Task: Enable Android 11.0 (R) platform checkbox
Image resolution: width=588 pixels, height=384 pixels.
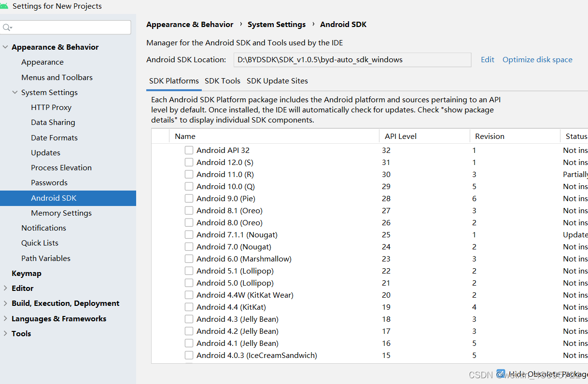Action: (189, 174)
